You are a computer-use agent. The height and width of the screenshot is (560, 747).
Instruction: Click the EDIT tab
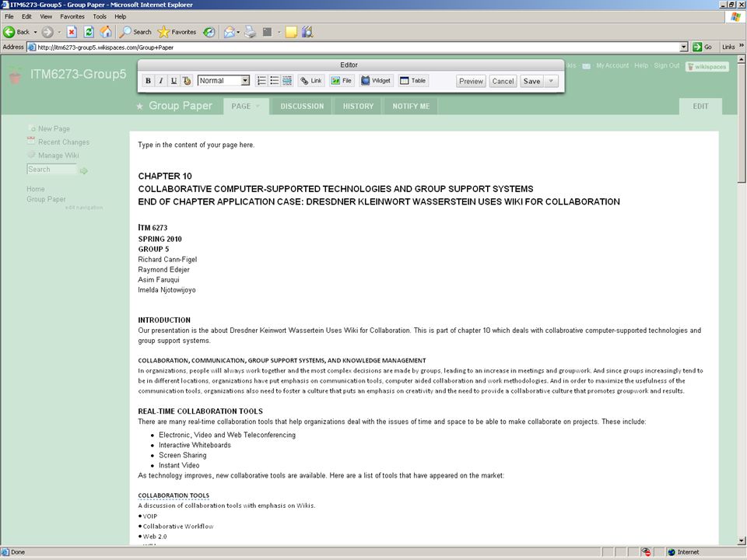coord(700,107)
